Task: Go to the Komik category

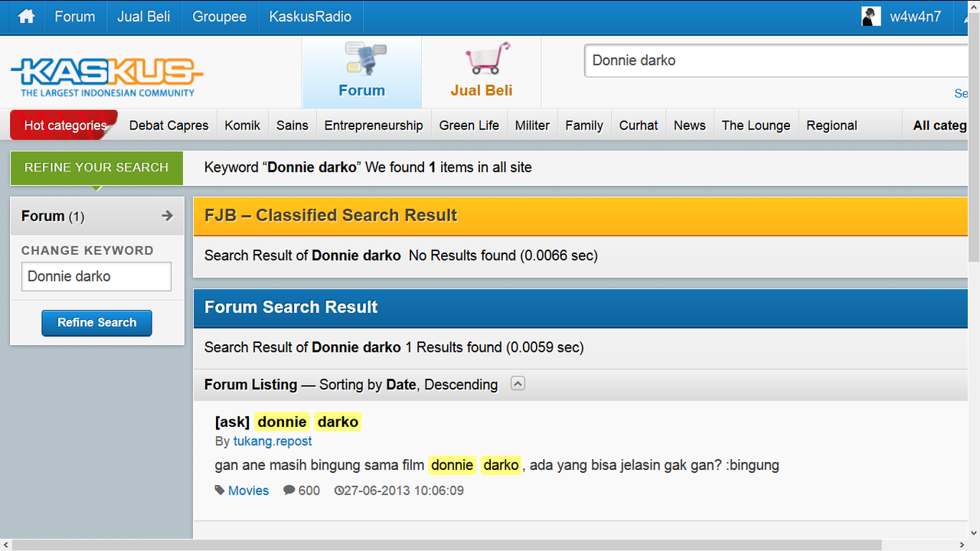Action: (243, 126)
